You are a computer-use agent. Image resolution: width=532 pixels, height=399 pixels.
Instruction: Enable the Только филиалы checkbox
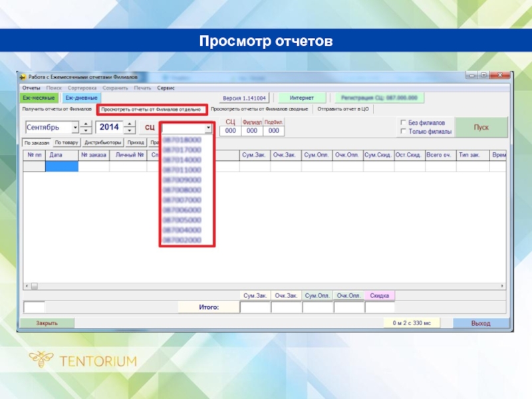(404, 131)
